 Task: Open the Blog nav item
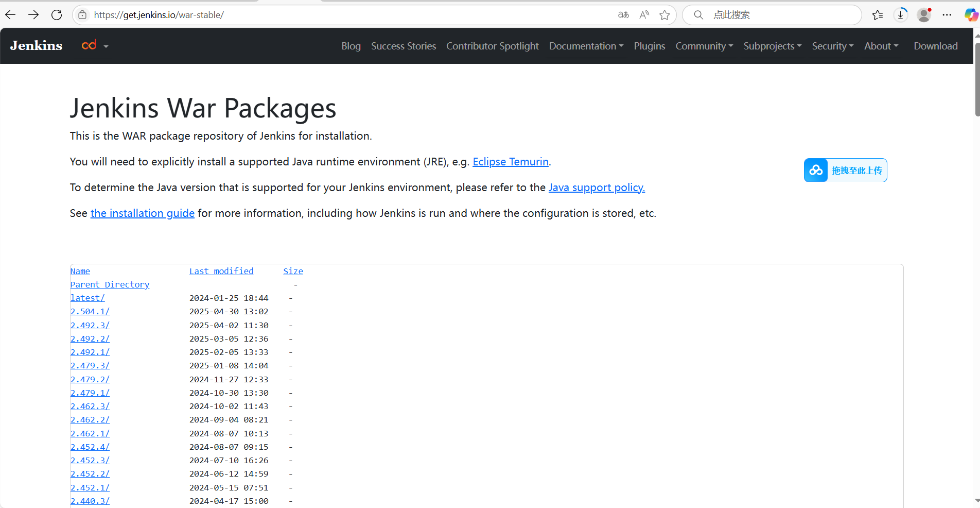[x=351, y=46]
